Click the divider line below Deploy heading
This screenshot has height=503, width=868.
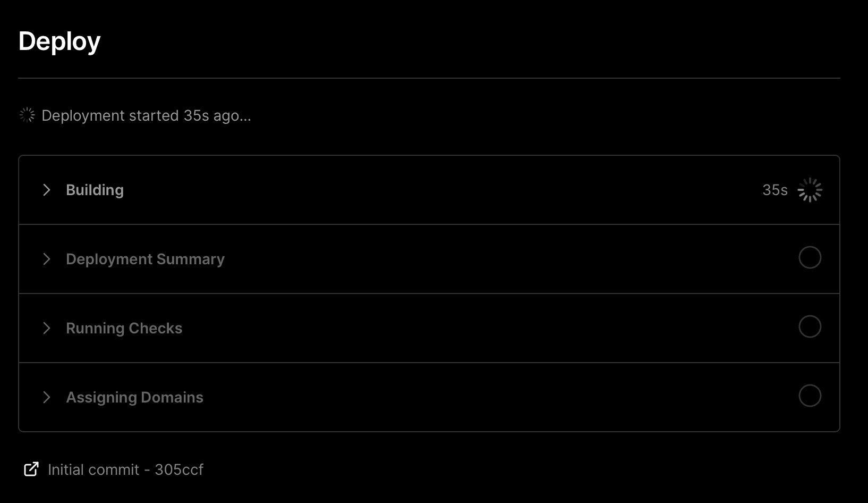pos(429,78)
